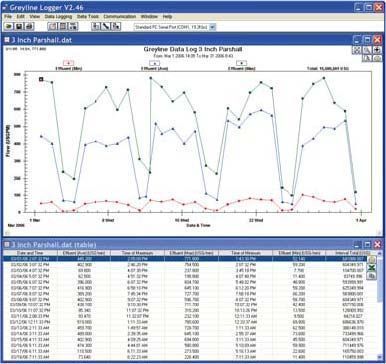Export table with green Excel icon
This screenshot has height=364, width=386.
coord(372,268)
